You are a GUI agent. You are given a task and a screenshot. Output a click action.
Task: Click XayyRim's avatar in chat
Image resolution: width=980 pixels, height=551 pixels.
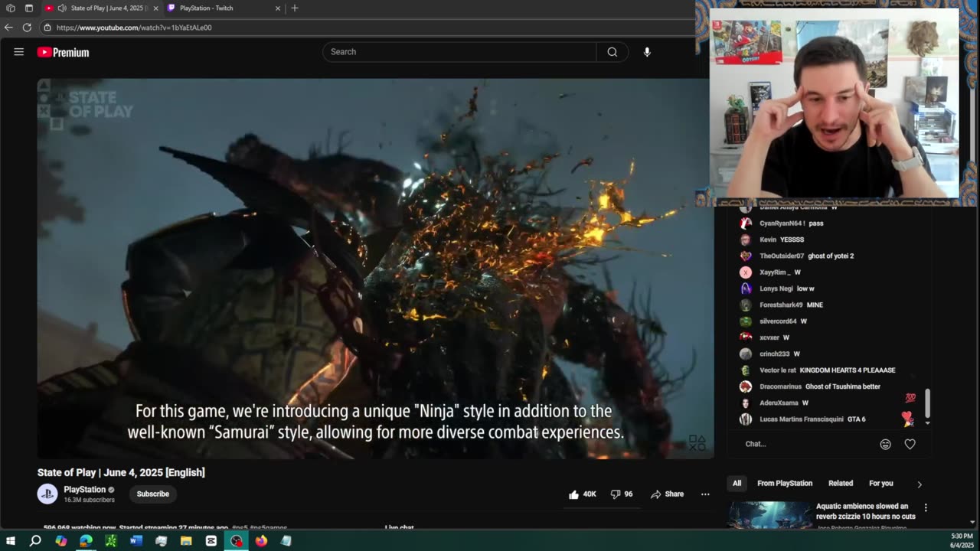pos(746,272)
